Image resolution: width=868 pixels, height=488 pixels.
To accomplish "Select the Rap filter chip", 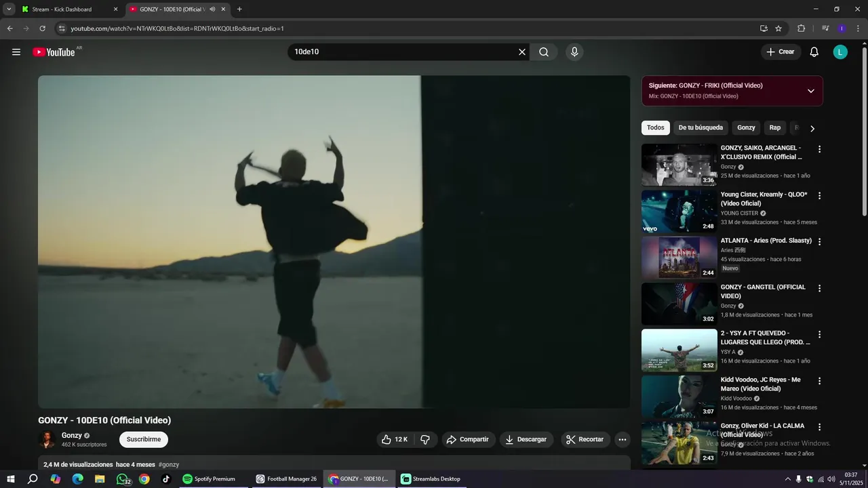I will (775, 127).
